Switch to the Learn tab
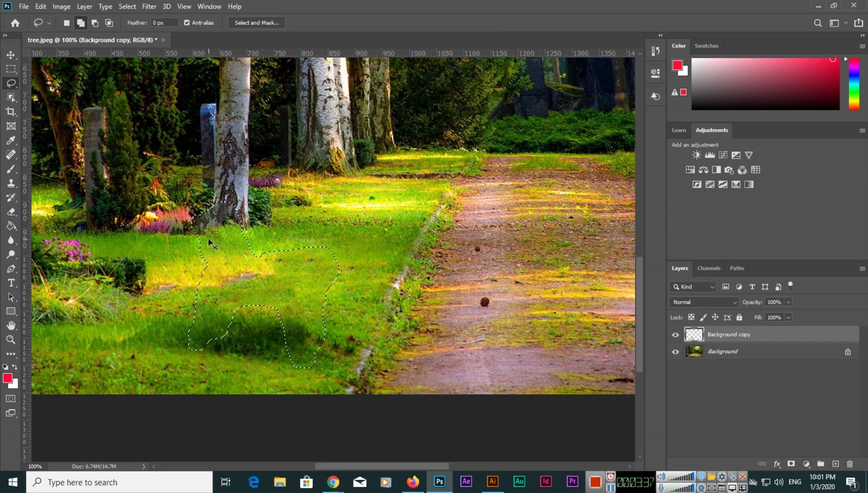 (x=679, y=130)
